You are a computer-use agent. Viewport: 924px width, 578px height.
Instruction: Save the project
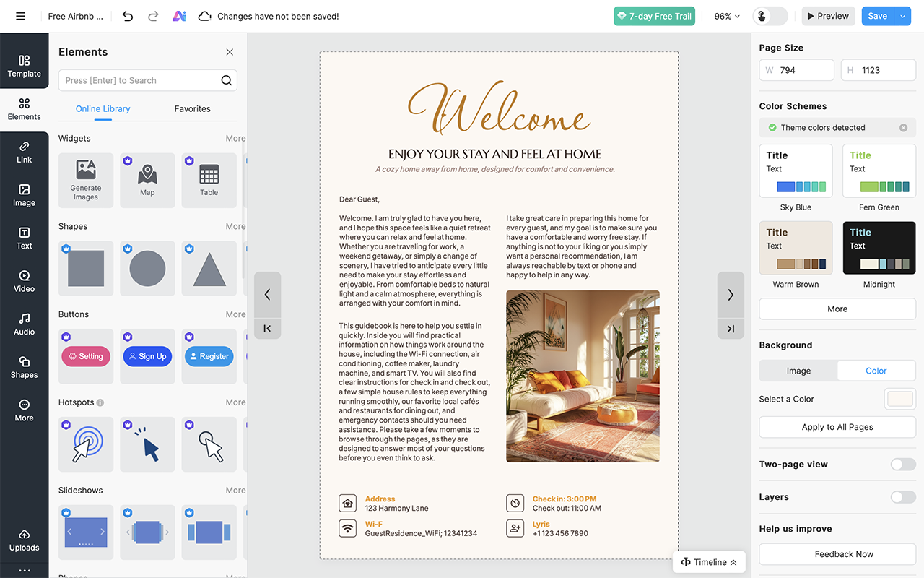click(x=878, y=16)
